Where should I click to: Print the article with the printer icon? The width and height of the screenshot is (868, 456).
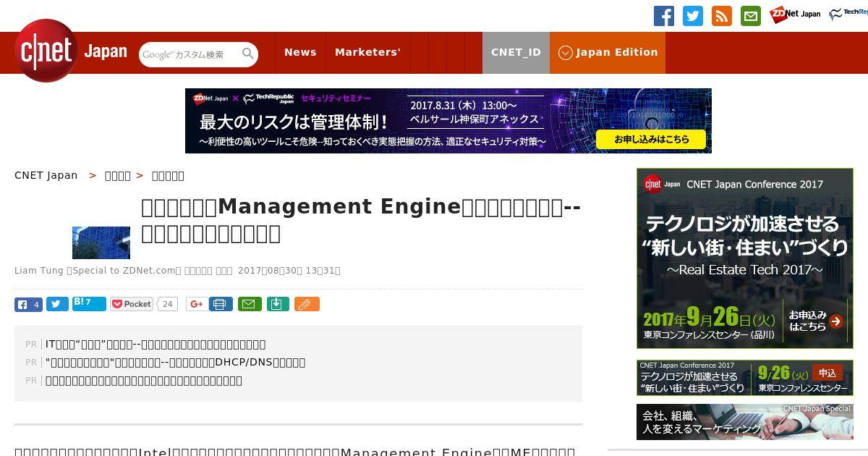(221, 304)
